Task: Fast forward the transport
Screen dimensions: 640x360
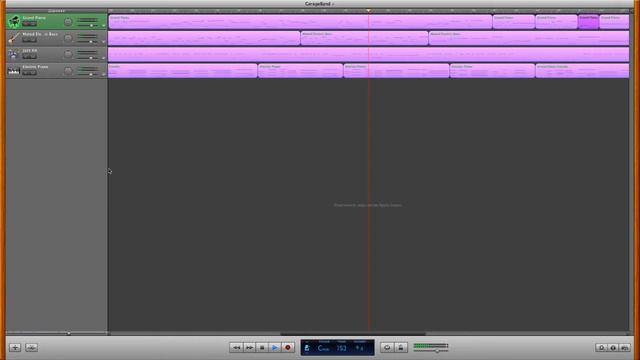Action: [249, 347]
